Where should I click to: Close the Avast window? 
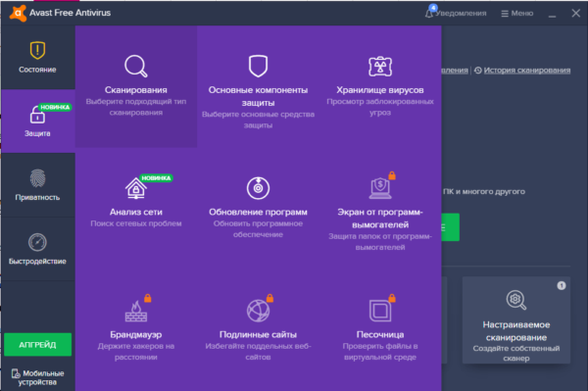576,14
